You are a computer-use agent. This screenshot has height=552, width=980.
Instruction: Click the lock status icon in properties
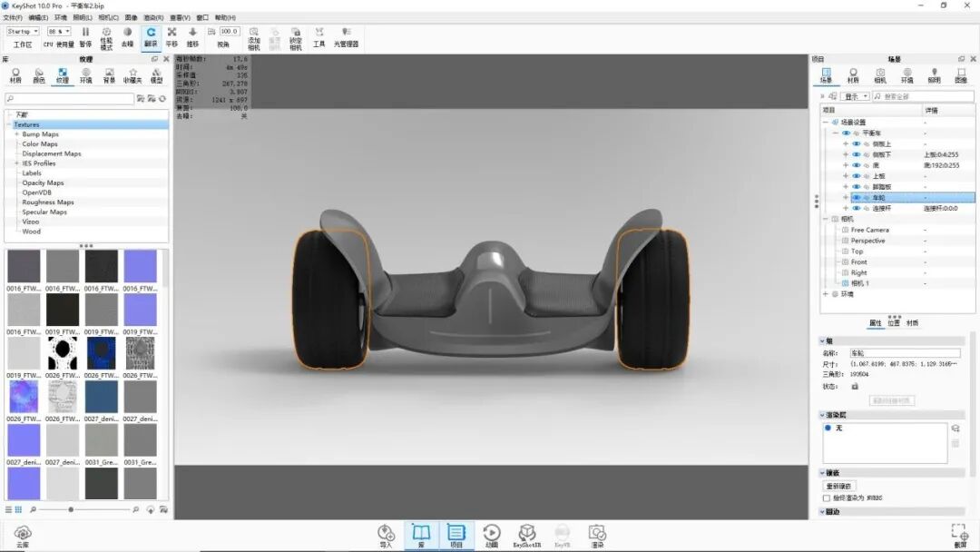pos(855,387)
